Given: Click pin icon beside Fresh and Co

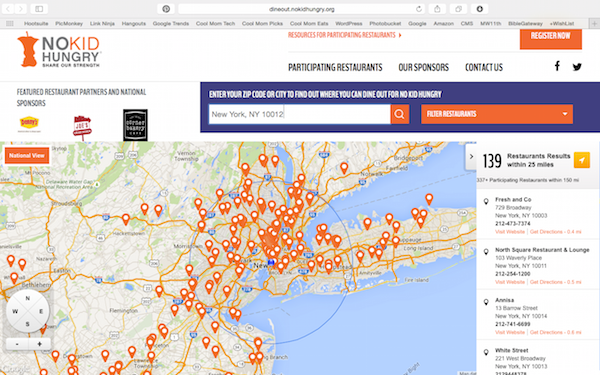Looking at the screenshot, I should coord(486,201).
